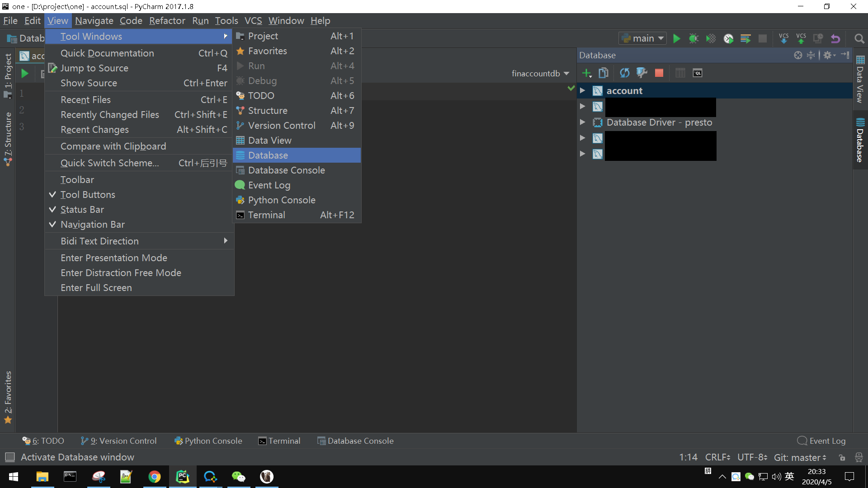Toggle the Navigation Bar checked option
The height and width of the screenshot is (488, 868).
pyautogui.click(x=93, y=225)
